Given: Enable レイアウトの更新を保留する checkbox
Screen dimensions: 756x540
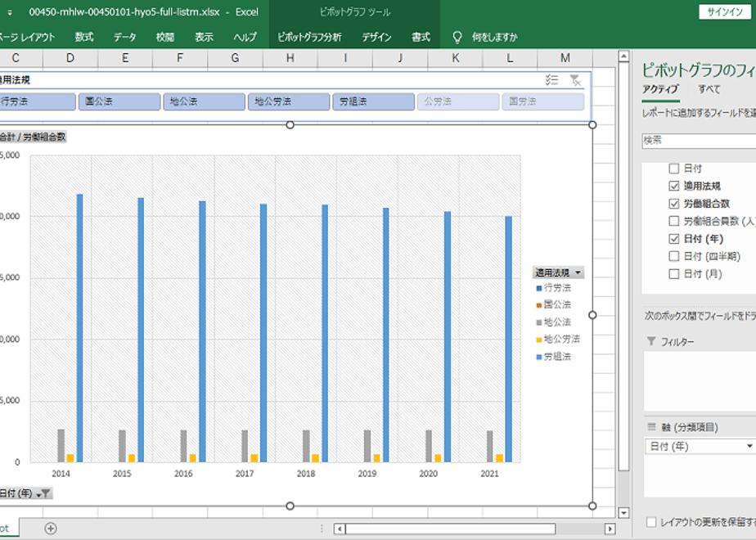Looking at the screenshot, I should pos(651,522).
